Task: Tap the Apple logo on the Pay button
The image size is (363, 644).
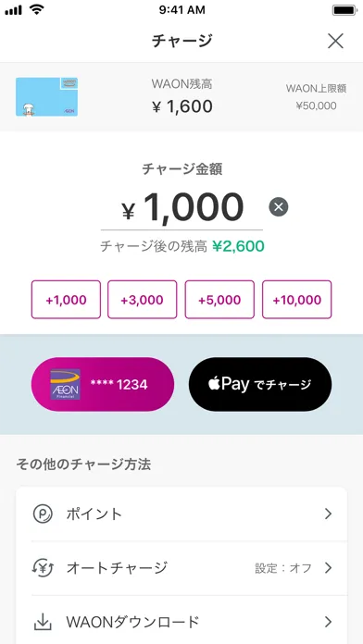Action: pyautogui.click(x=214, y=384)
